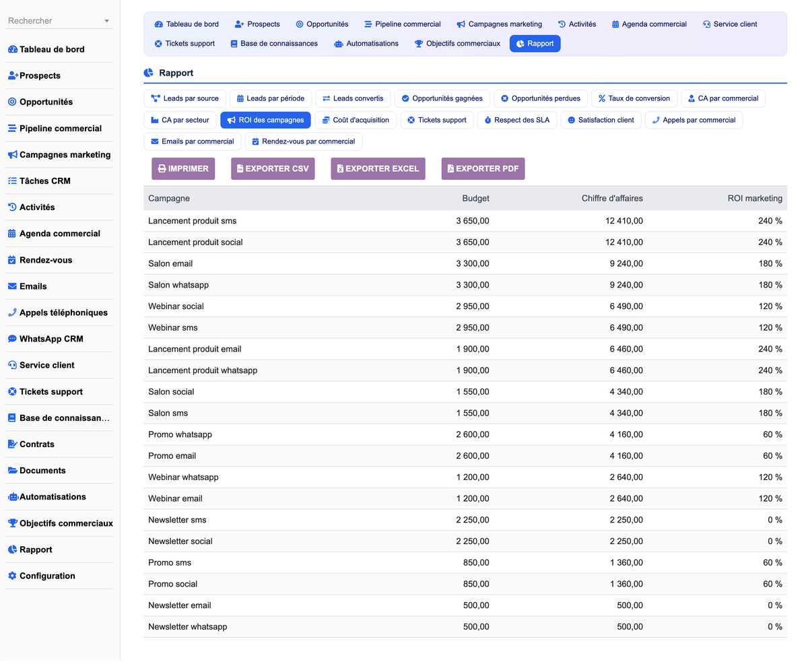Open the Automatisations top tab
Image resolution: width=808 pixels, height=672 pixels.
[x=366, y=44]
